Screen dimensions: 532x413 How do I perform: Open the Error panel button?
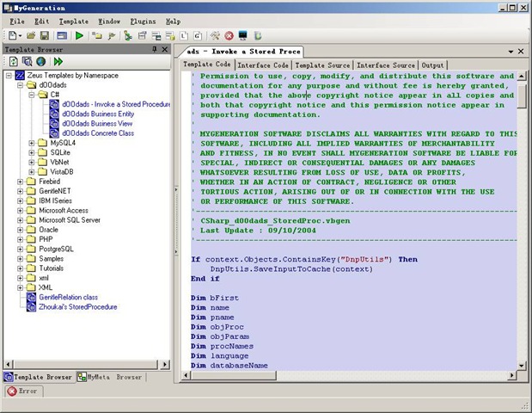pyautogui.click(x=24, y=391)
